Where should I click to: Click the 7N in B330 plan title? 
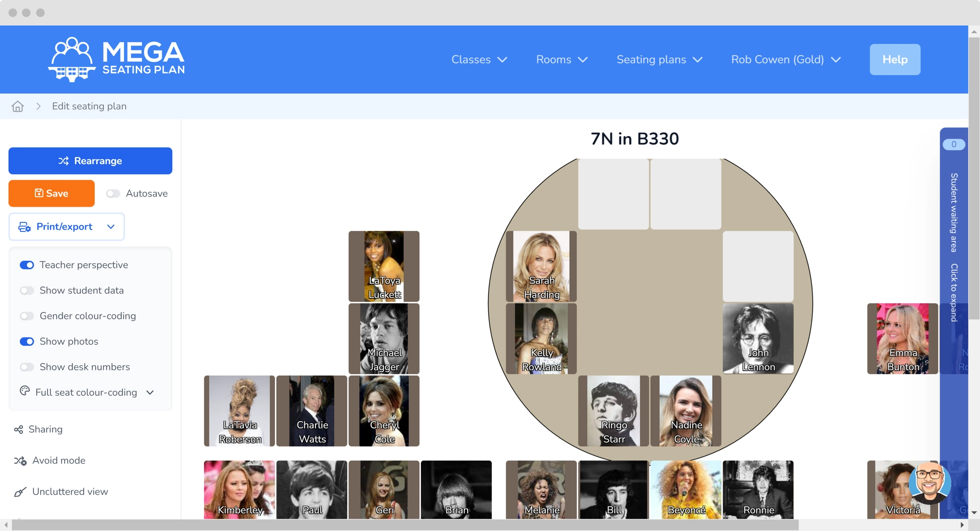point(635,139)
